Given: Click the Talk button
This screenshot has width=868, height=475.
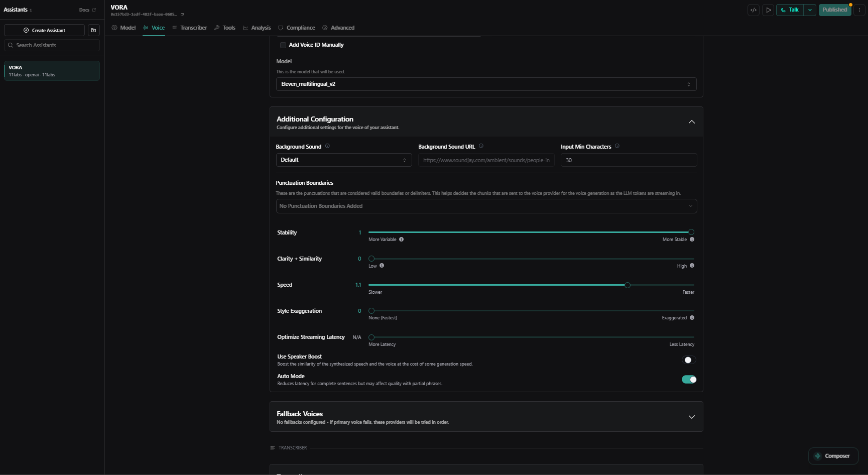Looking at the screenshot, I should coord(790,10).
